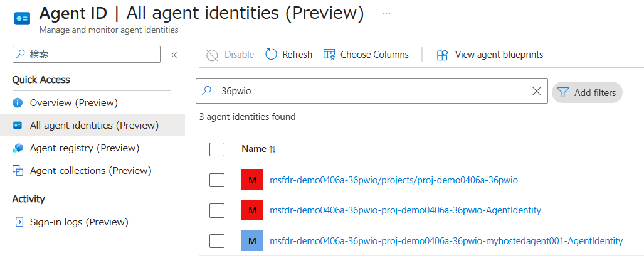Select All agent identities (Preview) menu item
Viewport: 644px width, 270px height.
point(94,125)
